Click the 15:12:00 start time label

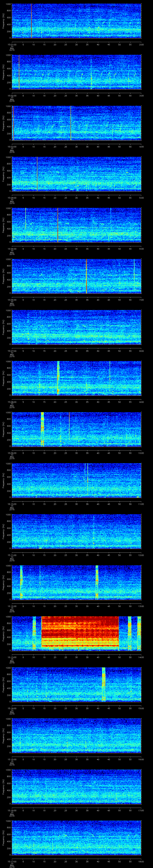(x=12, y=606)
